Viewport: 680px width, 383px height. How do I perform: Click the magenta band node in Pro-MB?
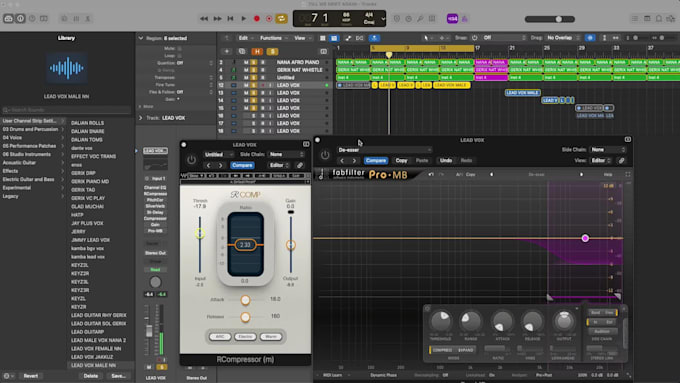pyautogui.click(x=585, y=238)
